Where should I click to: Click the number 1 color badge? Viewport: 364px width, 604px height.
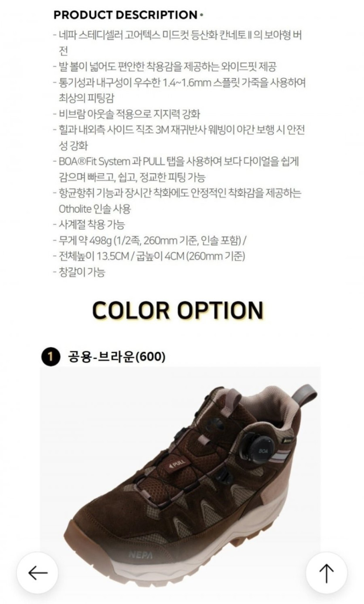[x=50, y=357]
